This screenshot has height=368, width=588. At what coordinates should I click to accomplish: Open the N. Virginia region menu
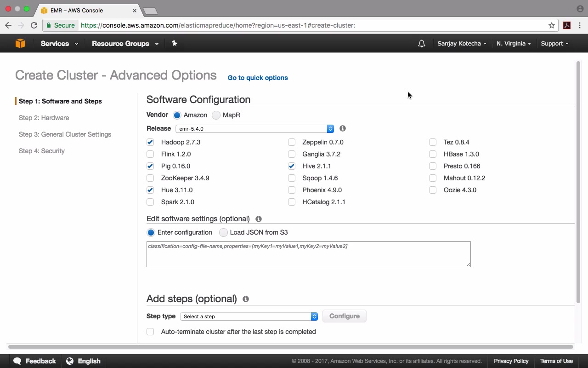pyautogui.click(x=514, y=44)
